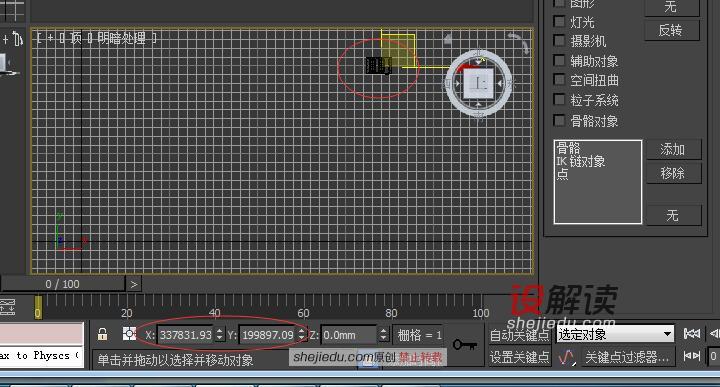Click the 无 button below 移除
Viewport: 720px width, 387px height.
point(674,215)
